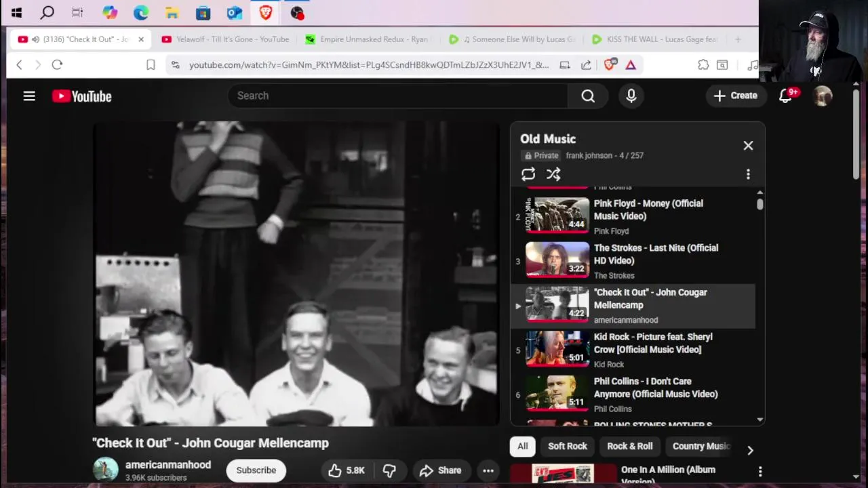Viewport: 868px width, 488px height.
Task: Close the Check It Out browser tab
Action: pyautogui.click(x=141, y=39)
